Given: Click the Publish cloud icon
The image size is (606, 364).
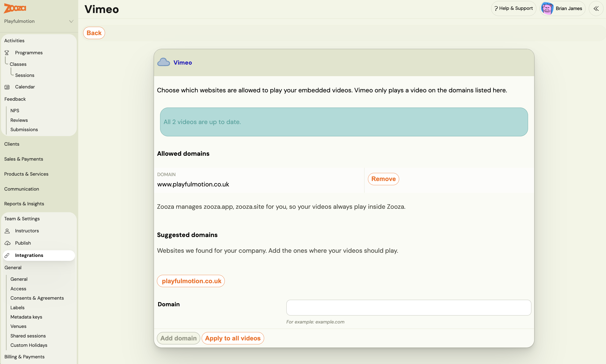Looking at the screenshot, I should [7, 243].
